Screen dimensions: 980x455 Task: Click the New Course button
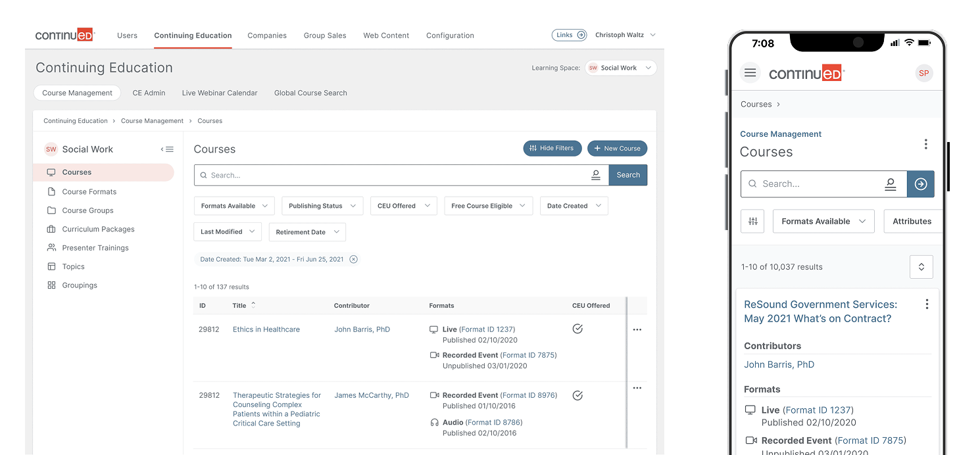617,149
